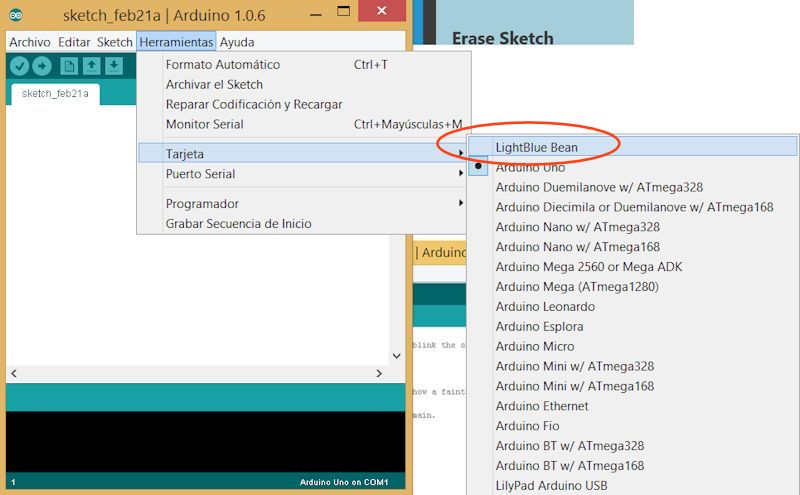Click the Open sketch up-arrow icon
The image size is (800, 495).
click(x=91, y=66)
